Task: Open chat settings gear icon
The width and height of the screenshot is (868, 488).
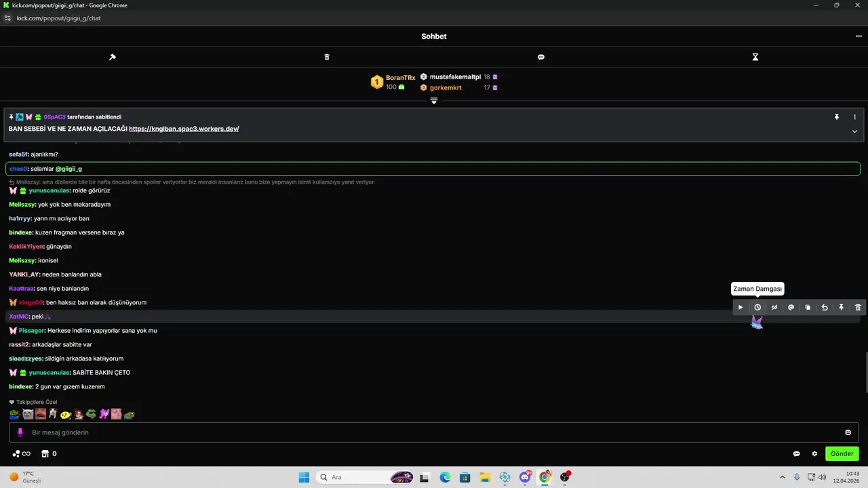Action: 814,453
